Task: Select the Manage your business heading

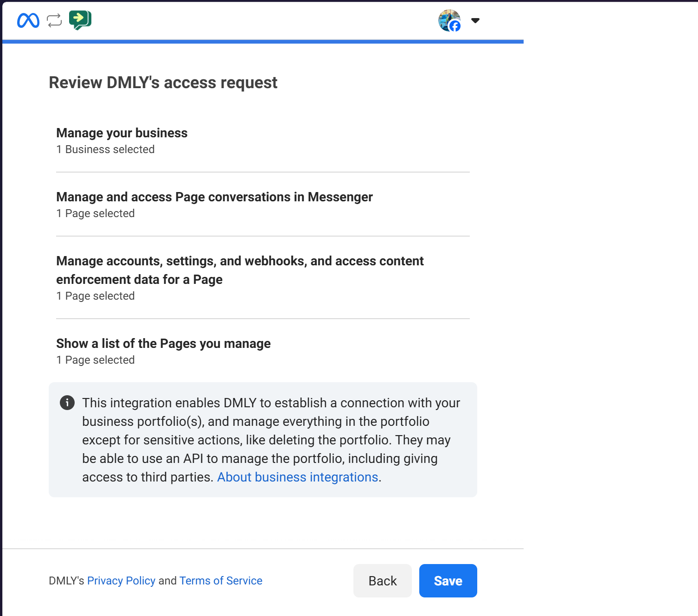Action: [x=122, y=133]
